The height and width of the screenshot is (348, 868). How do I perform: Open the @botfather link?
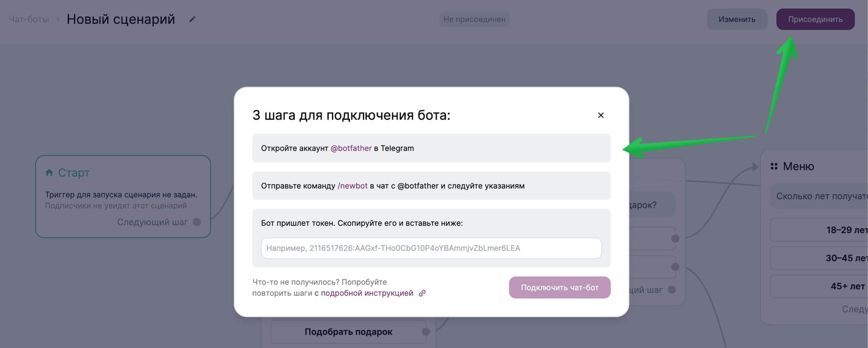click(351, 148)
